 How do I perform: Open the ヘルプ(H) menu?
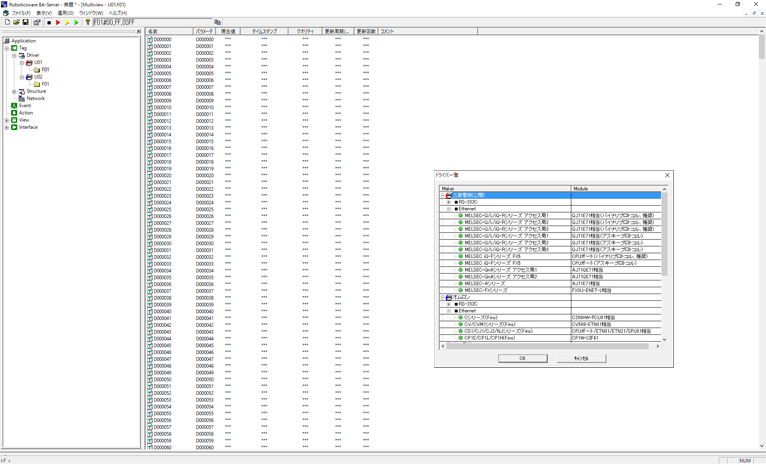(118, 13)
